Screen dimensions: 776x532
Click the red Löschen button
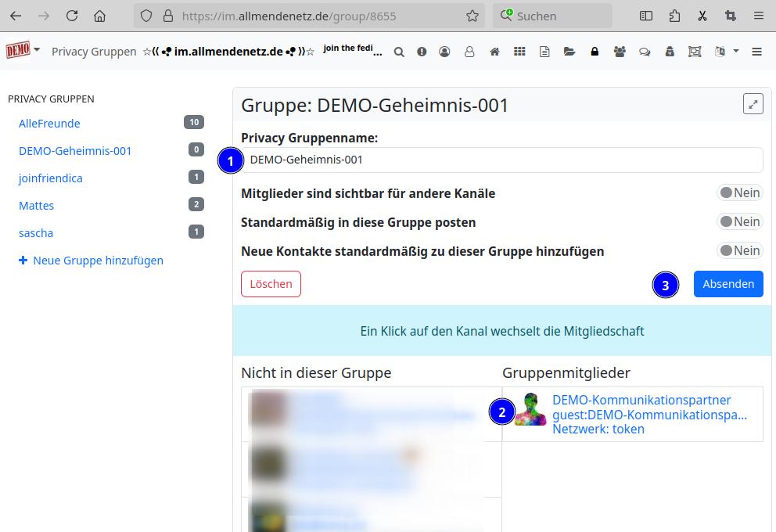click(271, 284)
